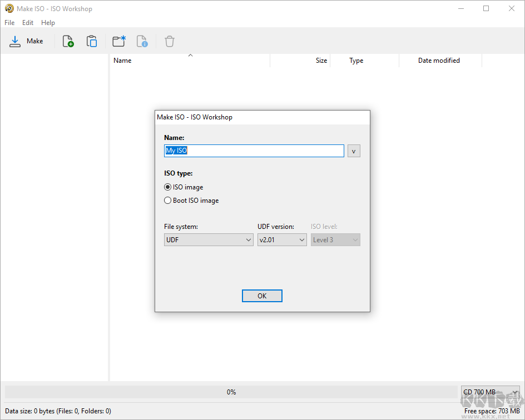Select the ISO image radio button
Image resolution: width=525 pixels, height=420 pixels.
pos(168,187)
